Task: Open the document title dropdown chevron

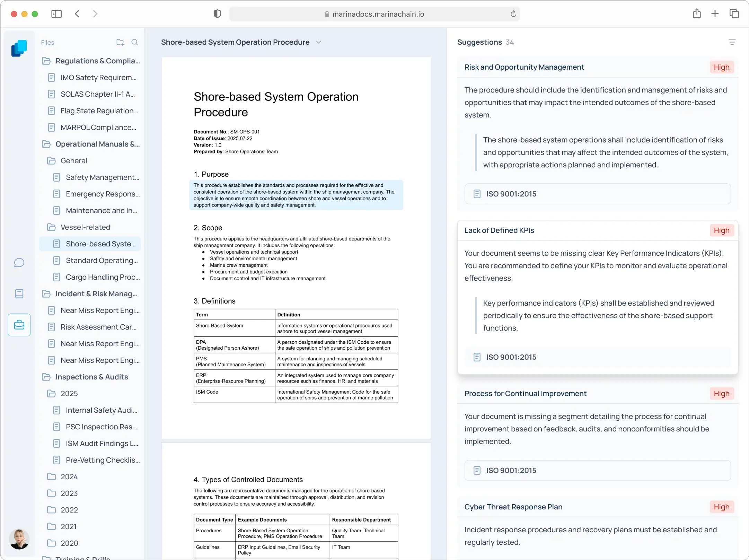Action: [319, 42]
